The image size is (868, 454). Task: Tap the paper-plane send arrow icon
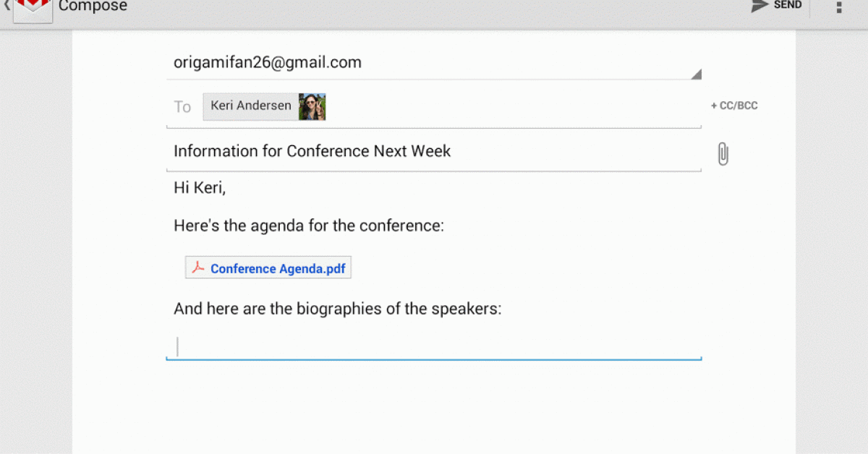pyautogui.click(x=759, y=6)
